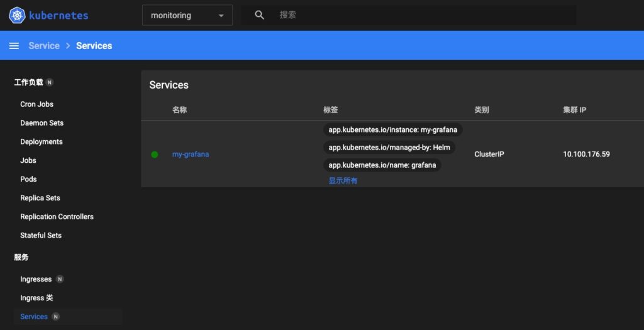Viewport: 644px width, 330px height.
Task: Open Deployments in sidebar
Action: [42, 141]
